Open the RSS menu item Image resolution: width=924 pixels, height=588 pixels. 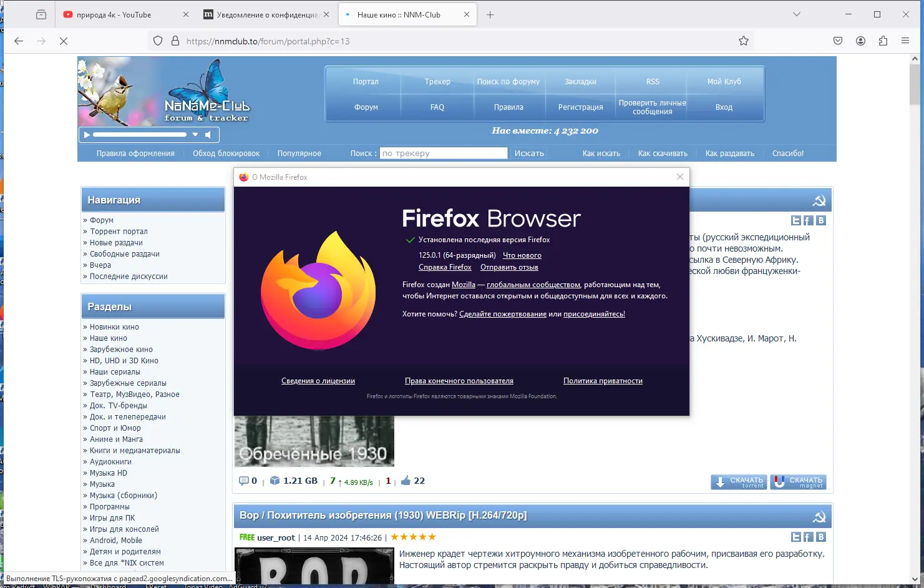pyautogui.click(x=653, y=82)
